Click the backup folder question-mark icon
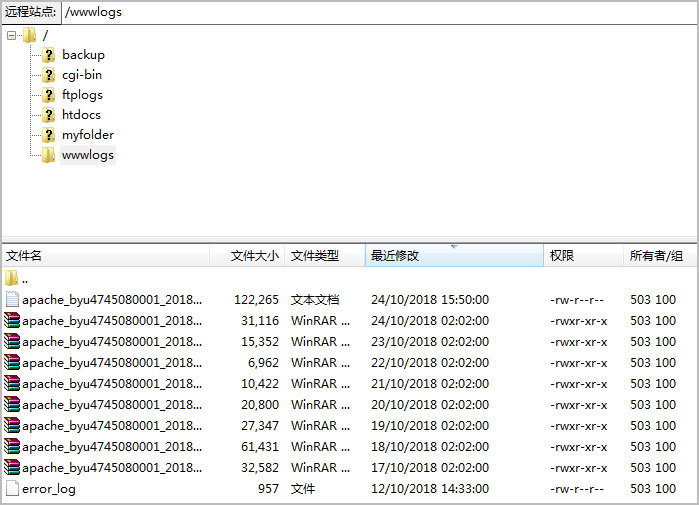699x505 pixels. pyautogui.click(x=48, y=55)
